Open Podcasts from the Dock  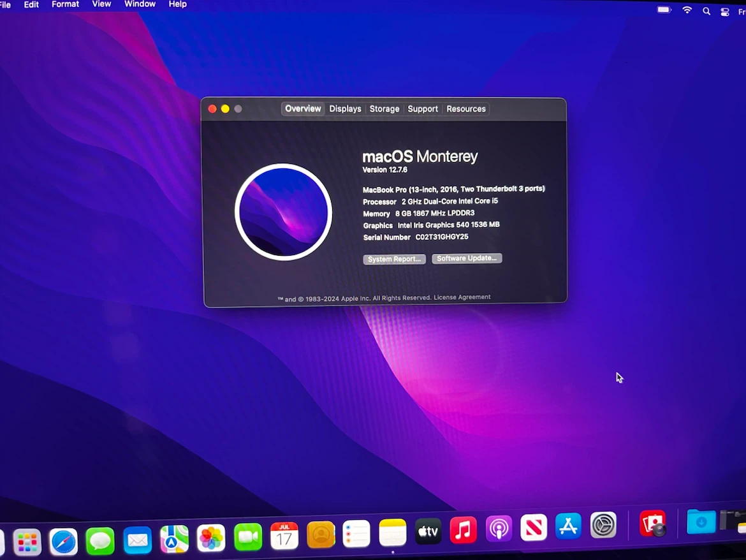click(499, 528)
